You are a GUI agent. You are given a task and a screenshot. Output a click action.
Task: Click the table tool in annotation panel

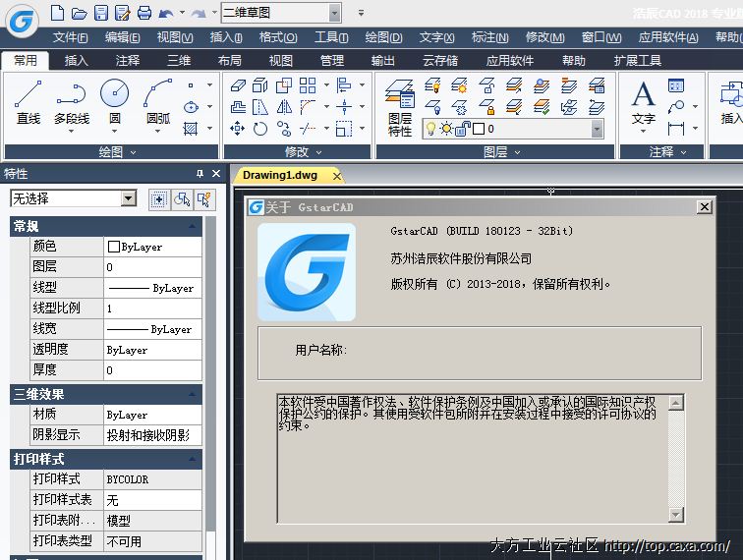coord(676,85)
